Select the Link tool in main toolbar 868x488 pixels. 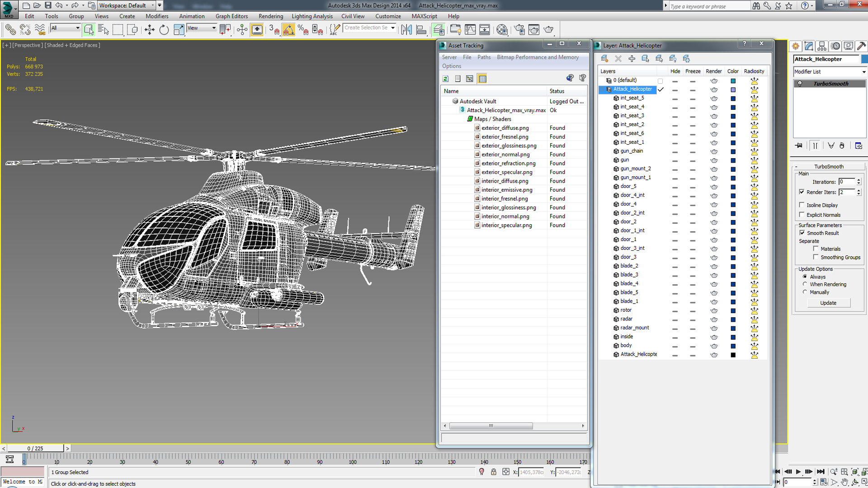10,30
